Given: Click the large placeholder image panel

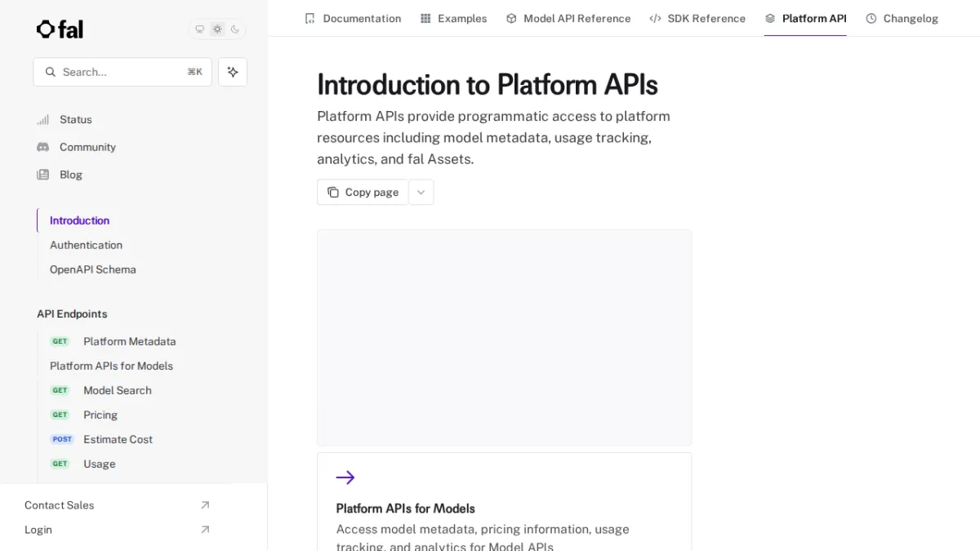Looking at the screenshot, I should (504, 337).
